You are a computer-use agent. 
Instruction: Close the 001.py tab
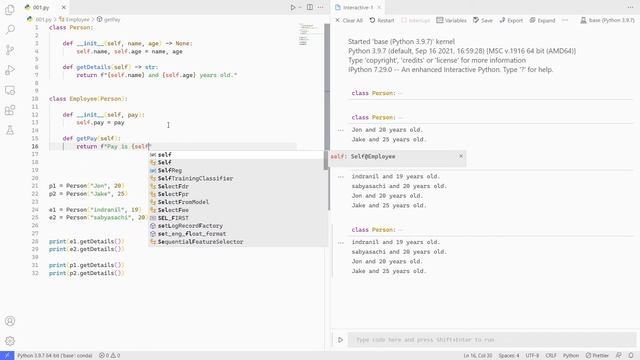pos(64,7)
